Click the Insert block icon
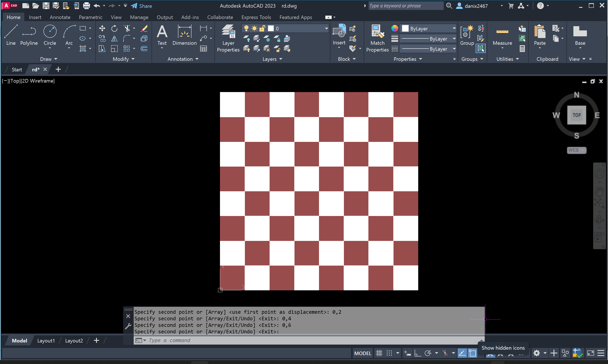 pyautogui.click(x=339, y=34)
